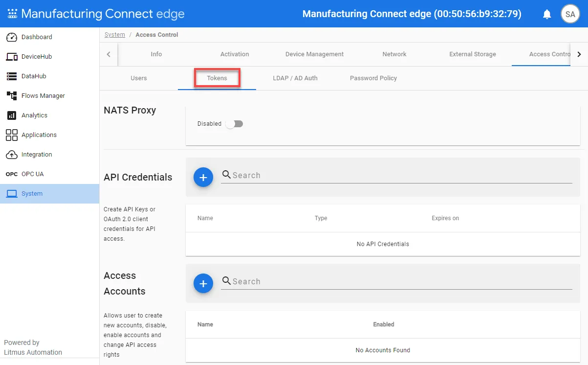This screenshot has height=365, width=588.
Task: Open the Password Policy sub-tab
Action: click(373, 78)
